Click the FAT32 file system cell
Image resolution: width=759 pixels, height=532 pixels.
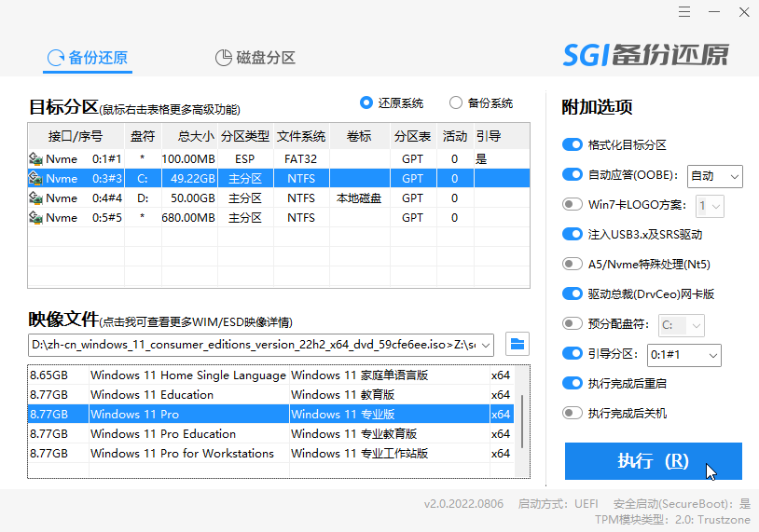(x=300, y=158)
